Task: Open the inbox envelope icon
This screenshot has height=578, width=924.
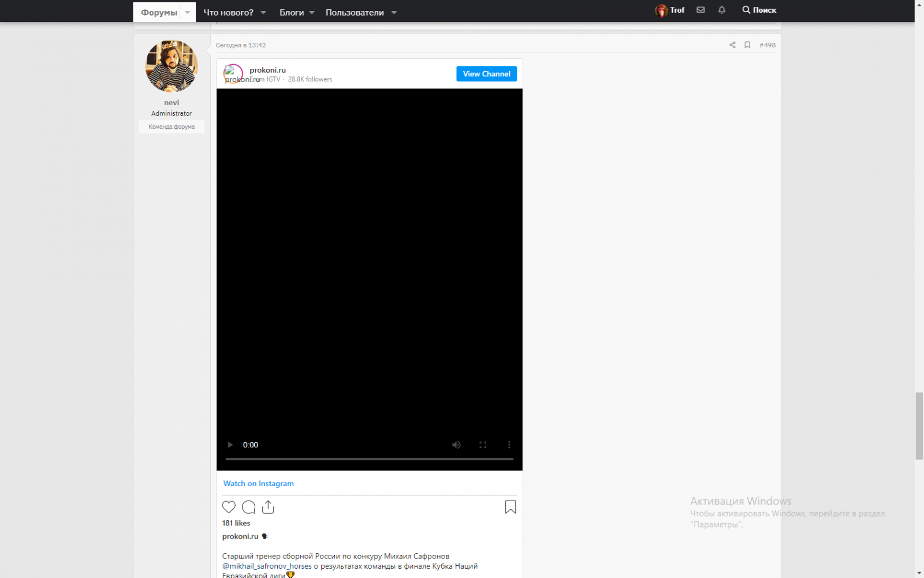Action: click(x=701, y=10)
